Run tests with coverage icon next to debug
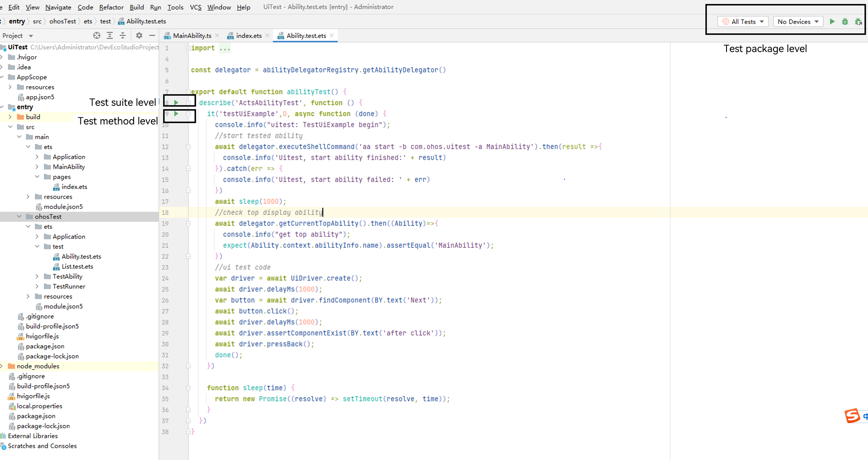The image size is (868, 460). click(858, 21)
